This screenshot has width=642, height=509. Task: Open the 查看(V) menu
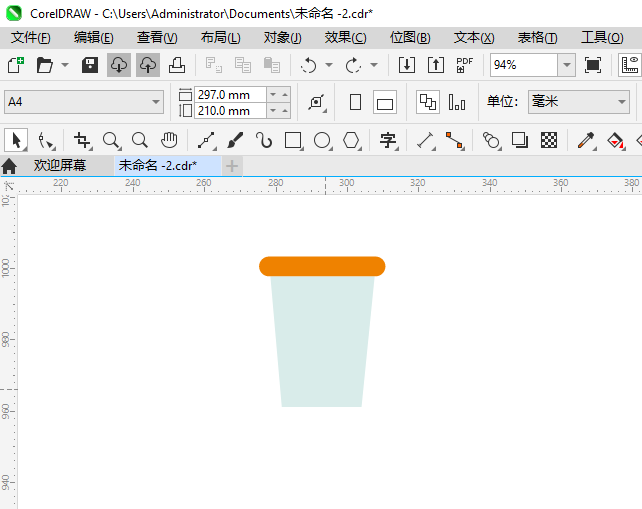click(157, 38)
